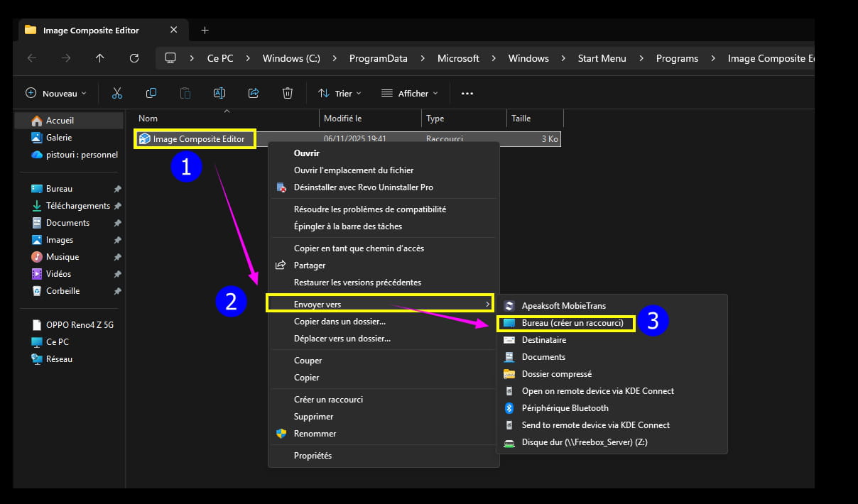Click the Share icon in toolbar
The height and width of the screenshot is (504, 858).
click(254, 93)
